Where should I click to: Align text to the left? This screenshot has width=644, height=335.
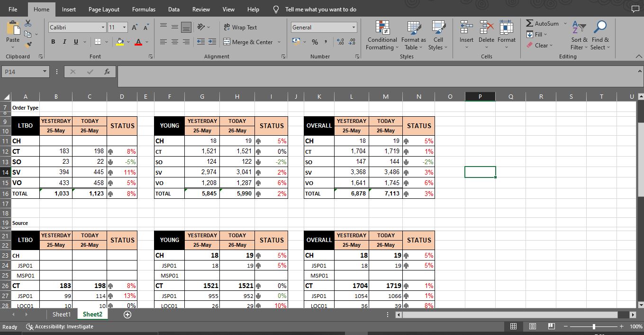click(163, 42)
